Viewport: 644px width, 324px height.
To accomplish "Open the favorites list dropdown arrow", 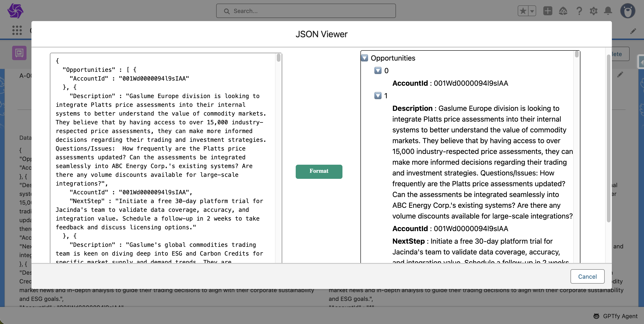I will [532, 11].
